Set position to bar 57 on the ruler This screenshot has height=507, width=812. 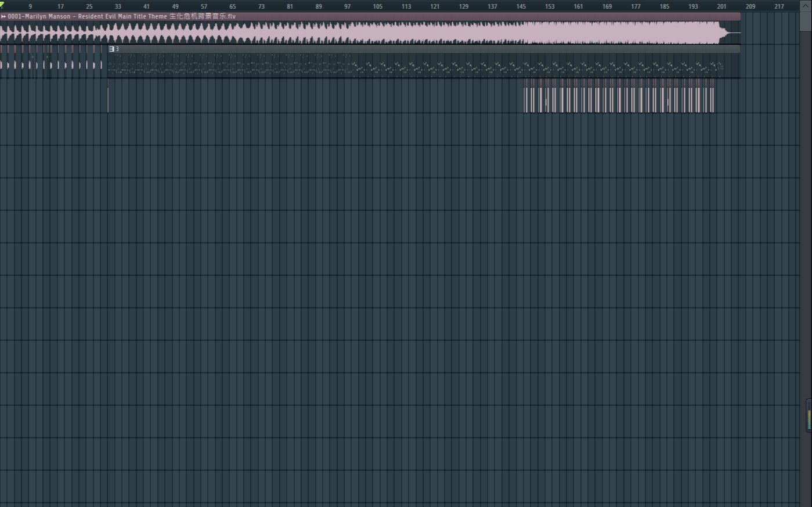coord(204,6)
